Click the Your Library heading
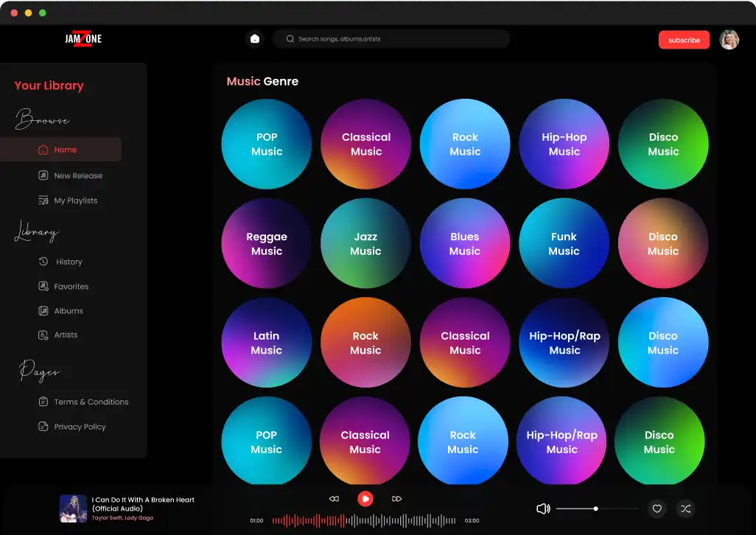Screen dimensions: 756x535 [49, 85]
